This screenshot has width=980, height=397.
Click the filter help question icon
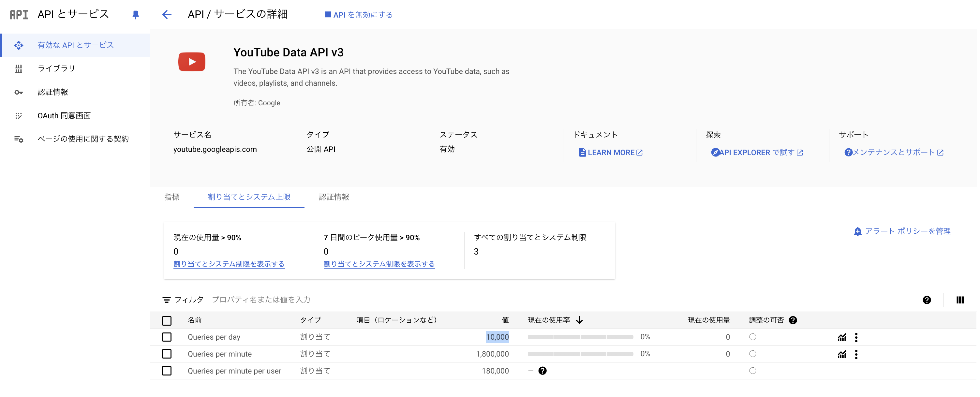[927, 300]
